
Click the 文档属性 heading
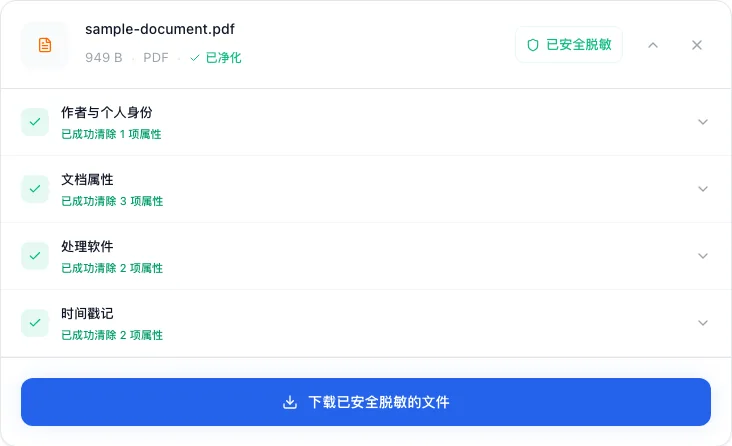tap(87, 179)
